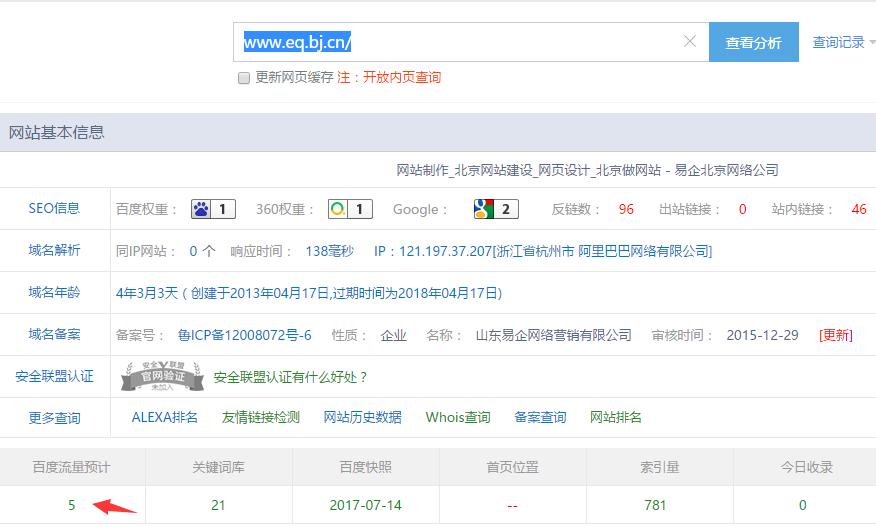876x527 pixels.
Task: Click the red 更新 link
Action: (x=835, y=335)
